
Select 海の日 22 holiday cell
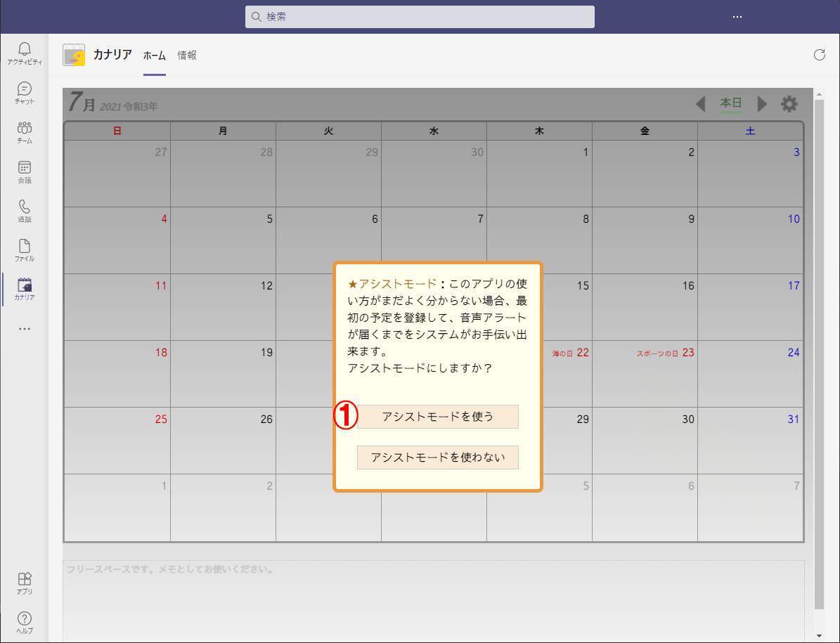567,374
